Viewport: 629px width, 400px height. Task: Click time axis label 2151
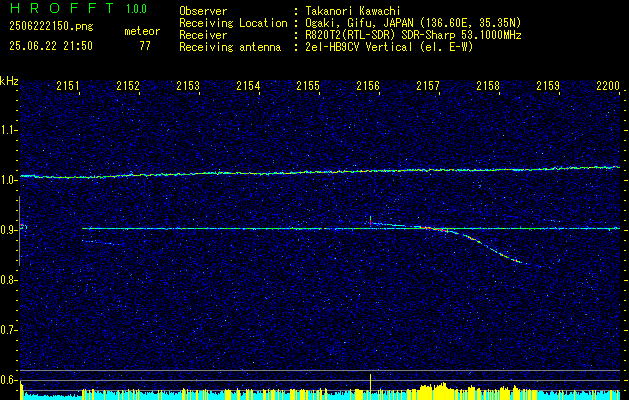click(x=68, y=86)
